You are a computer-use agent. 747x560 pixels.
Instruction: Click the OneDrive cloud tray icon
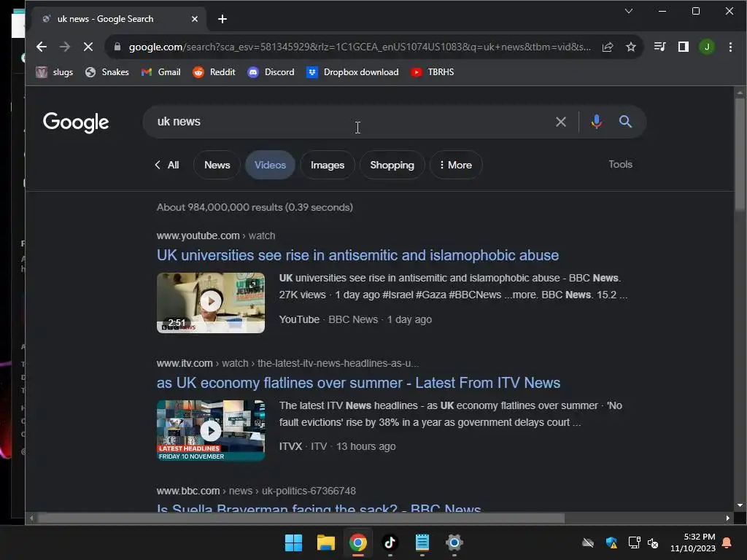click(588, 542)
